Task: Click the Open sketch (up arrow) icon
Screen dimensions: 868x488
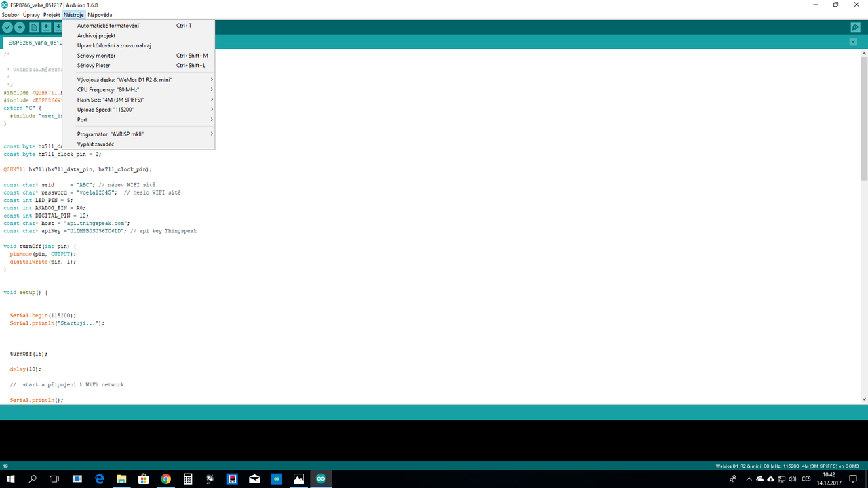Action: [x=46, y=27]
